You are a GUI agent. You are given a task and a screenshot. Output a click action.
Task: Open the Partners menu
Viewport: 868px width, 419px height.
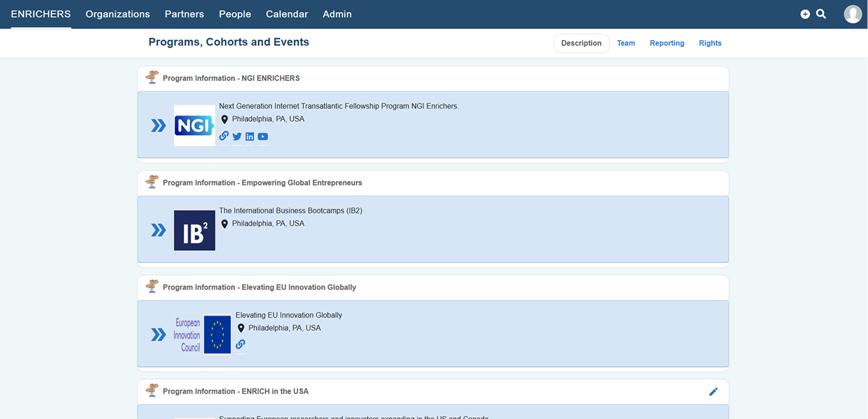tap(184, 14)
